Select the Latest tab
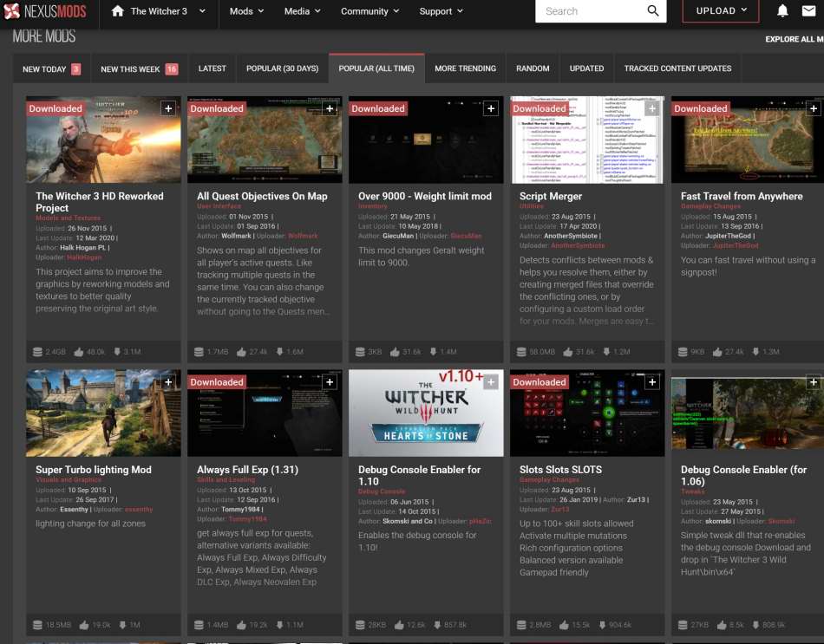 [213, 68]
